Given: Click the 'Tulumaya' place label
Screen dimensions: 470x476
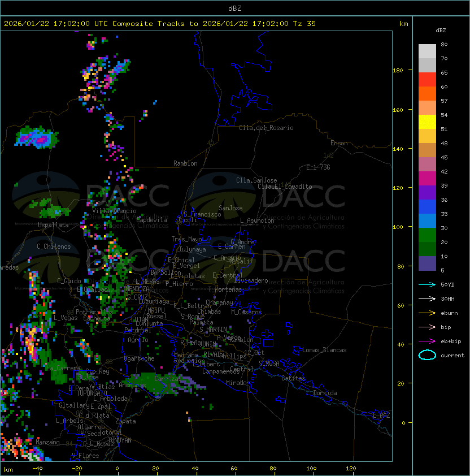Looking at the screenshot, I should pyautogui.click(x=193, y=249).
